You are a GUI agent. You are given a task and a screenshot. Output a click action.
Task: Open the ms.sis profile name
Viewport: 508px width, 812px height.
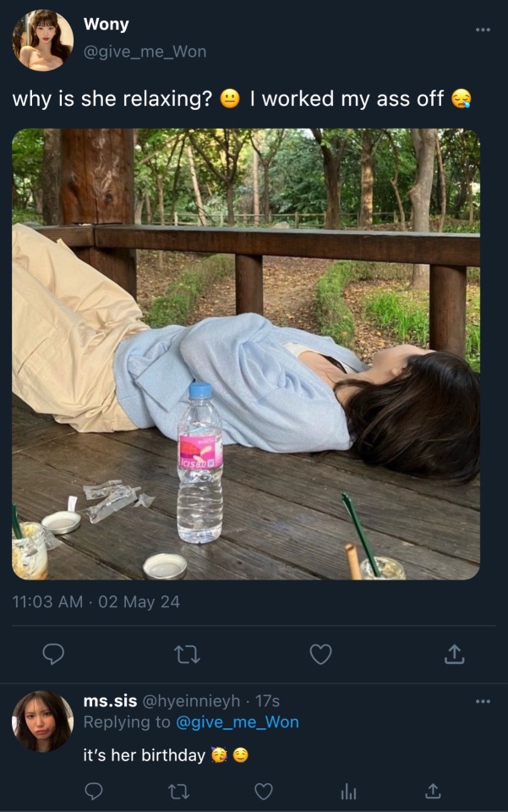point(110,701)
